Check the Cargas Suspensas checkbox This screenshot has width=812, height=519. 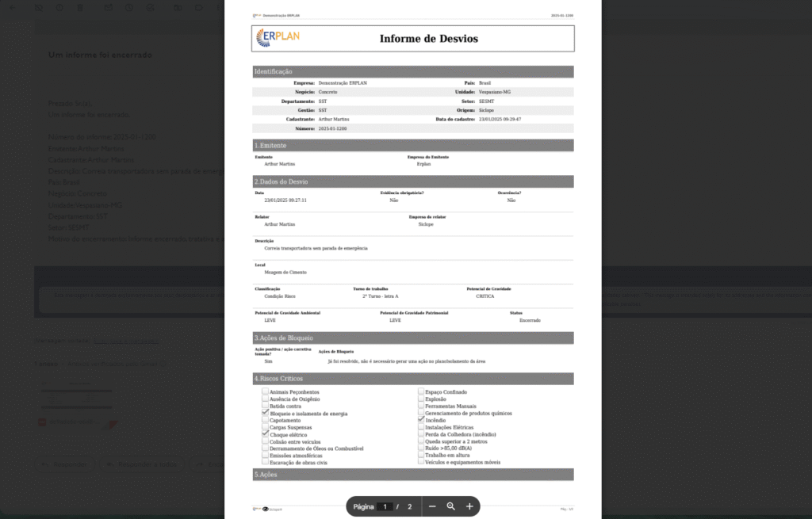265,427
